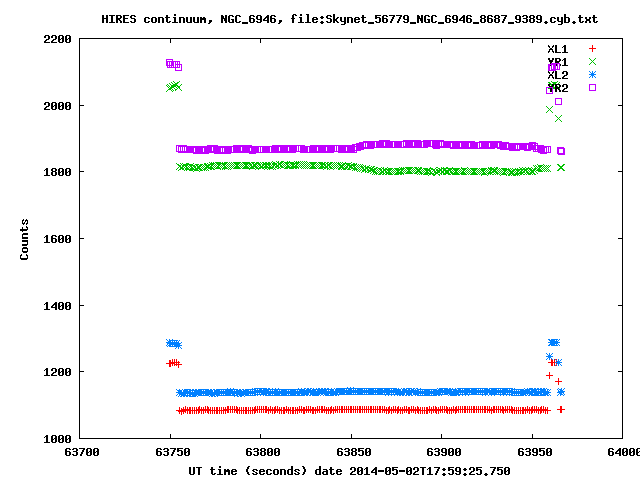640x480 pixels.
Task: Click the 63700 x-axis tick label
Action: (x=82, y=452)
